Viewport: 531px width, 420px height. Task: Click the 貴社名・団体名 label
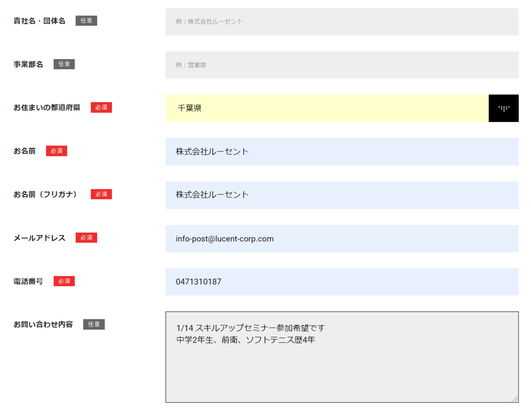click(39, 21)
